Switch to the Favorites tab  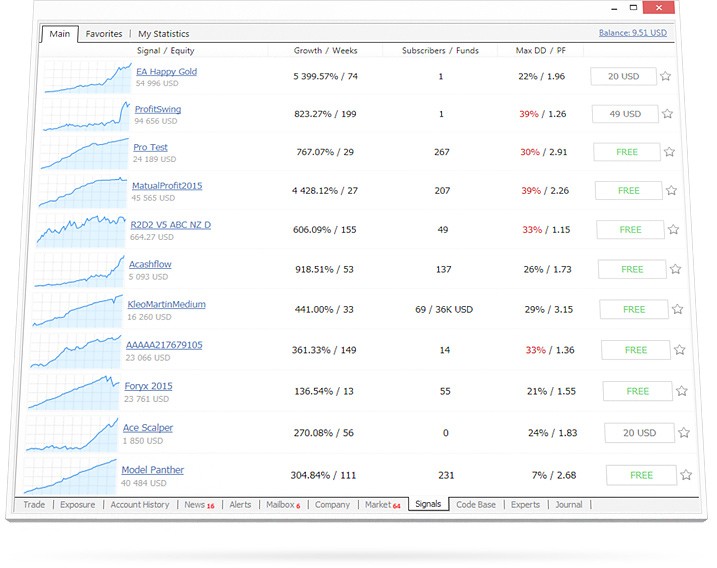104,34
